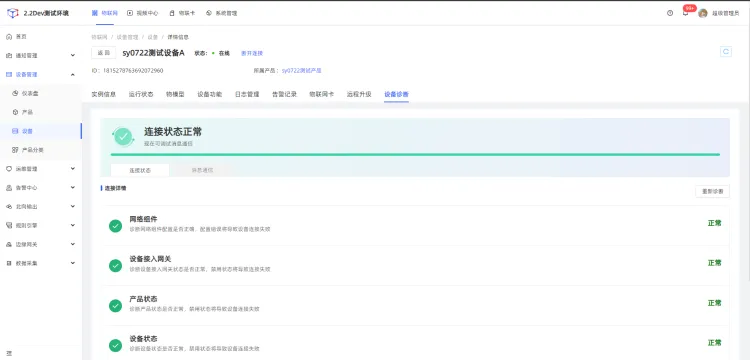Expand the 告警中心 sidebar chevron
Viewport: 750px width, 360px height.
(x=73, y=187)
